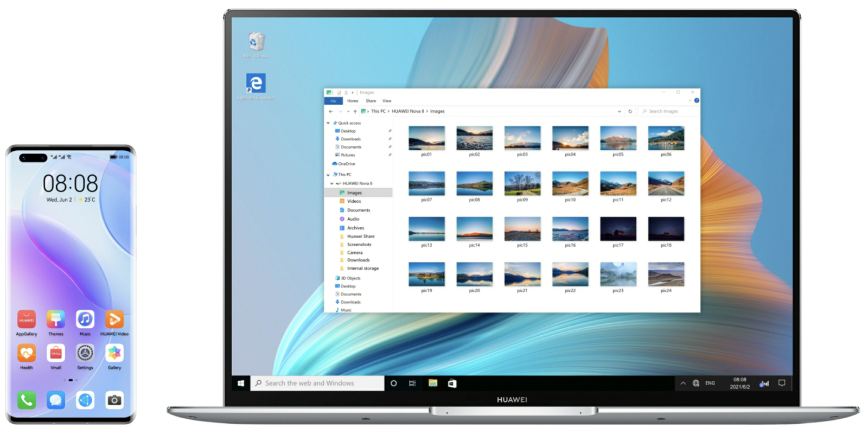
Task: Open the phone's Gallery app
Action: 114,354
